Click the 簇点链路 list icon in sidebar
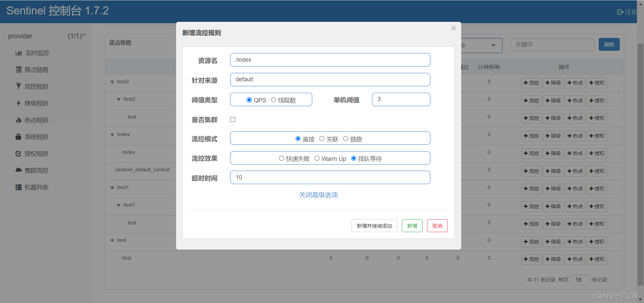Image resolution: width=644 pixels, height=303 pixels. click(x=19, y=70)
